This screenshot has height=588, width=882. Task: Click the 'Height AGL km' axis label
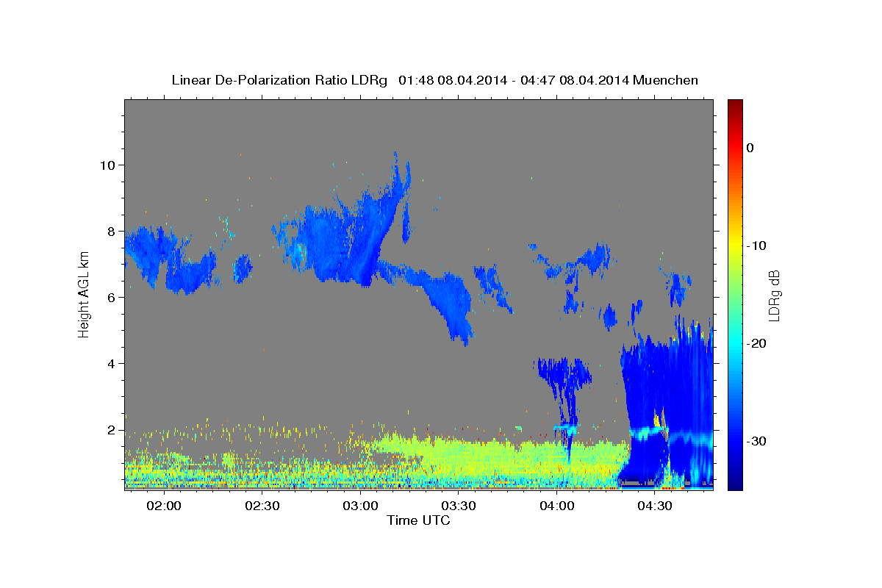pos(84,295)
